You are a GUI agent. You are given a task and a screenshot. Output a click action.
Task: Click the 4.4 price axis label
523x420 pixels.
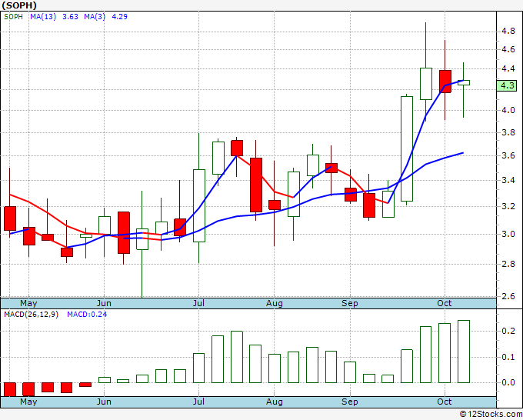[x=508, y=69]
